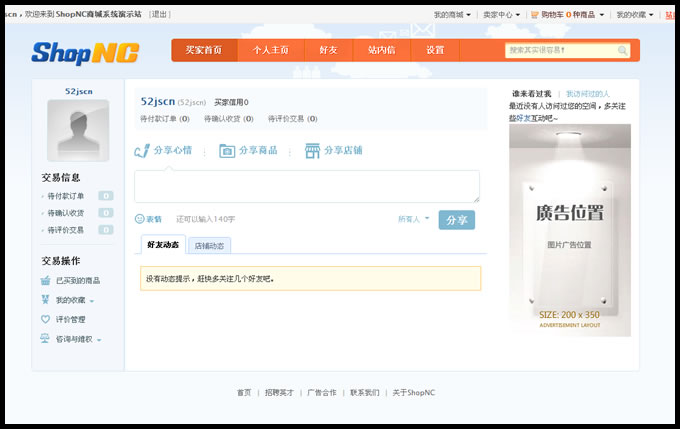
Task: Click the user avatar picture
Action: click(x=78, y=131)
